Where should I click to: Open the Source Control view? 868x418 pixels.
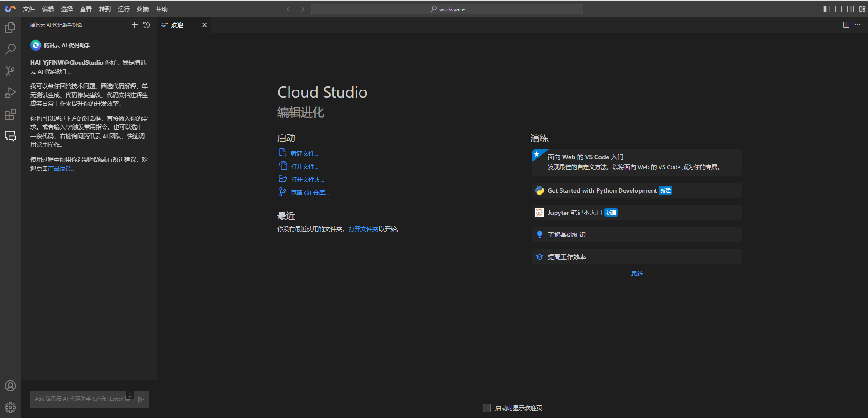tap(10, 71)
